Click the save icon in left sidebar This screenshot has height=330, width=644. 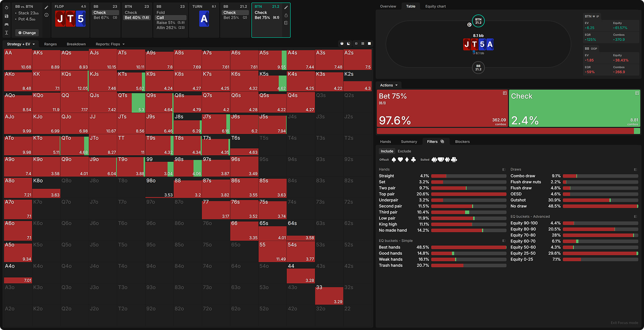(x=6, y=16)
